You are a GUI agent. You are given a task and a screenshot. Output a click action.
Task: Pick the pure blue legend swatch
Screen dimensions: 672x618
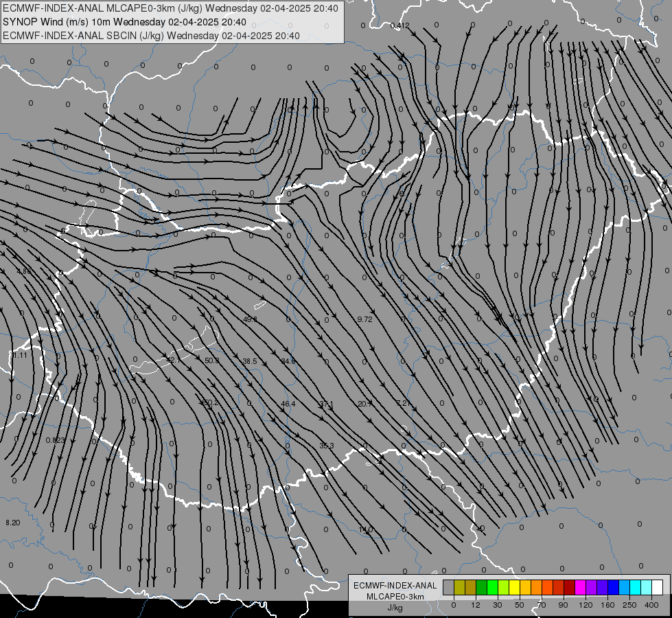613,587
